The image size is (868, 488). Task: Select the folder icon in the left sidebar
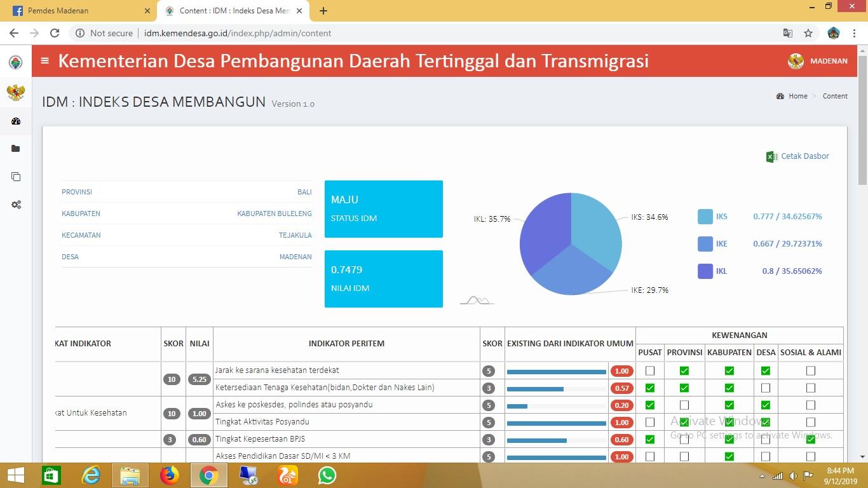[x=16, y=148]
